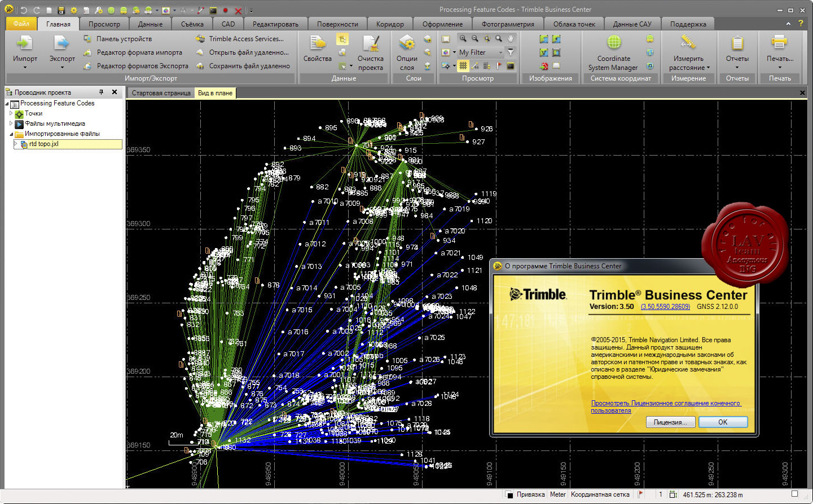Click the Измерить расстояние ruler icon
This screenshot has height=504, width=813.
pyautogui.click(x=688, y=42)
